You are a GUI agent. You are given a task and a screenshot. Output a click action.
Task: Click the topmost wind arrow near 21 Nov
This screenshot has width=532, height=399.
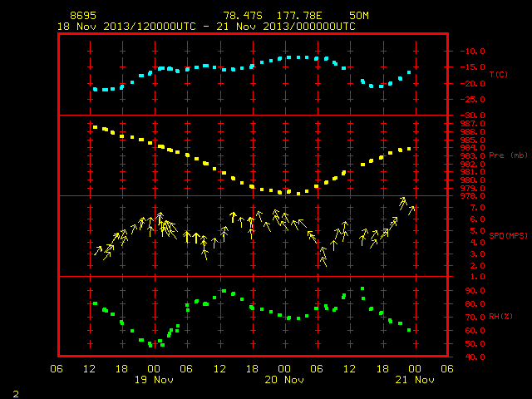pos(402,203)
